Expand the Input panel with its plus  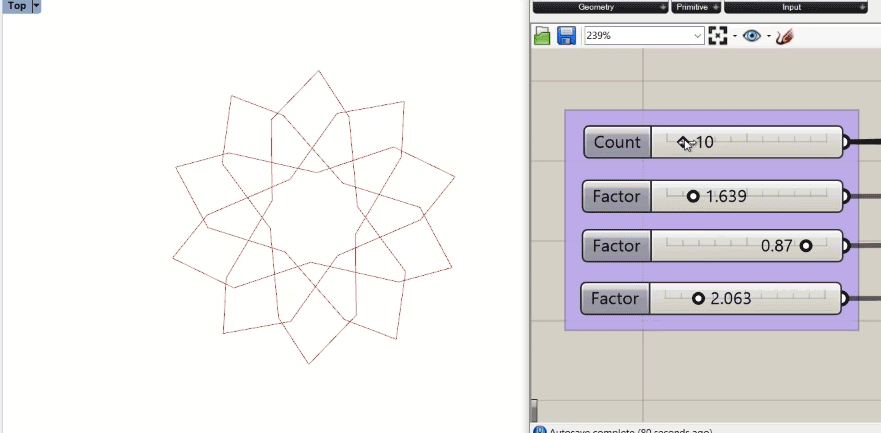(x=863, y=7)
